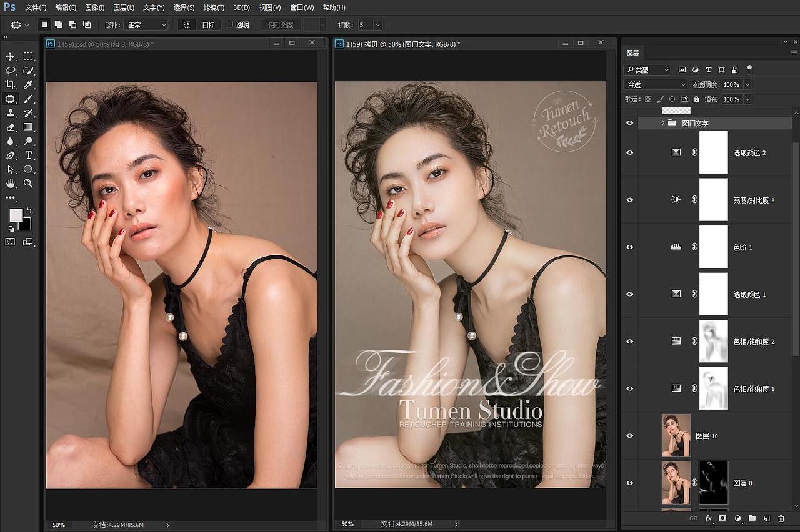Open the 修补 mode dropdown

click(146, 25)
